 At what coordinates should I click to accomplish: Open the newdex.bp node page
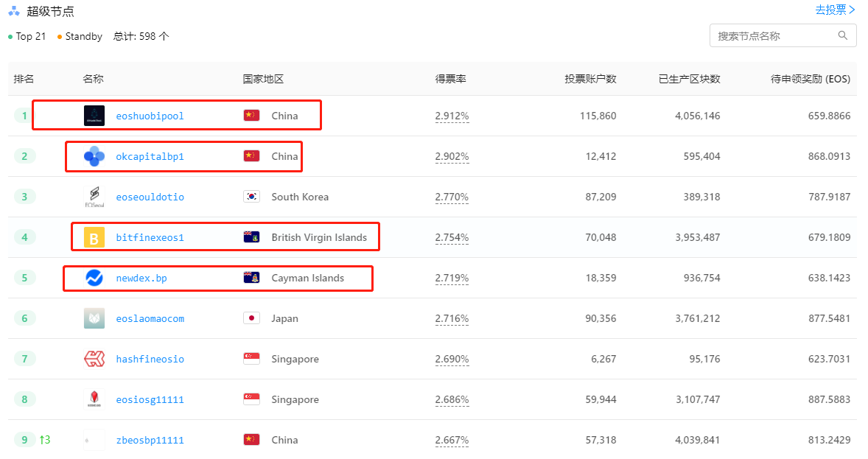141,278
